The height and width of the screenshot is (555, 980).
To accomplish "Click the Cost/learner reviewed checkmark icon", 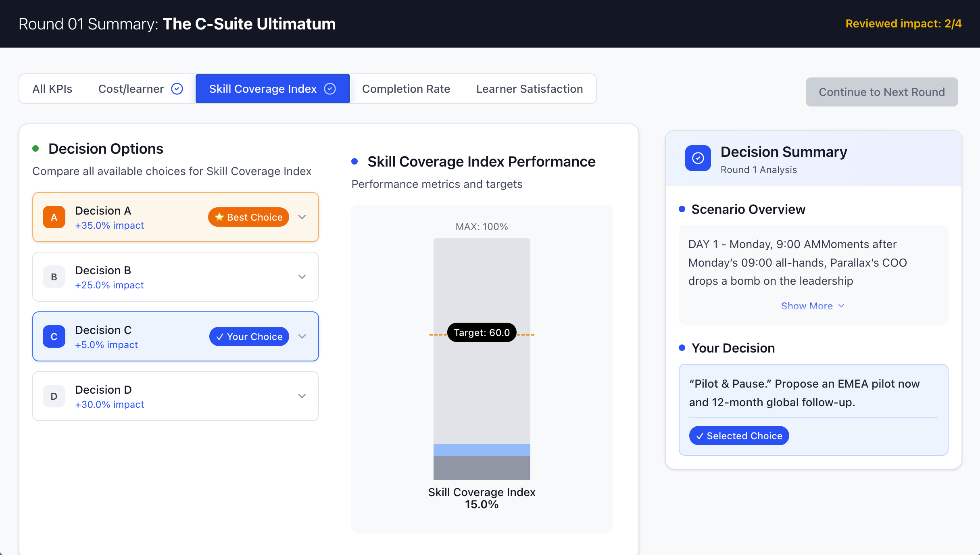I will [177, 89].
